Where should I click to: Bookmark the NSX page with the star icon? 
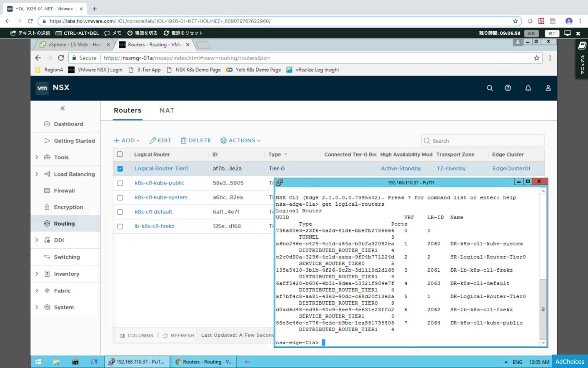(537, 58)
